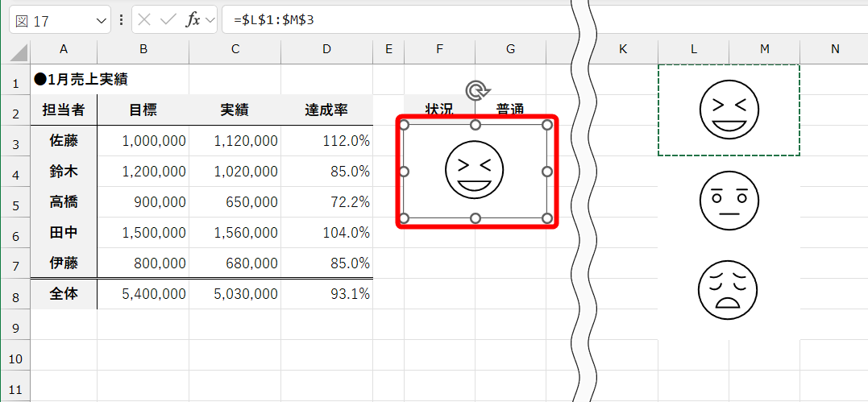Viewport: 868px width, 402px height.
Task: Click the sad face icon
Action: (728, 290)
